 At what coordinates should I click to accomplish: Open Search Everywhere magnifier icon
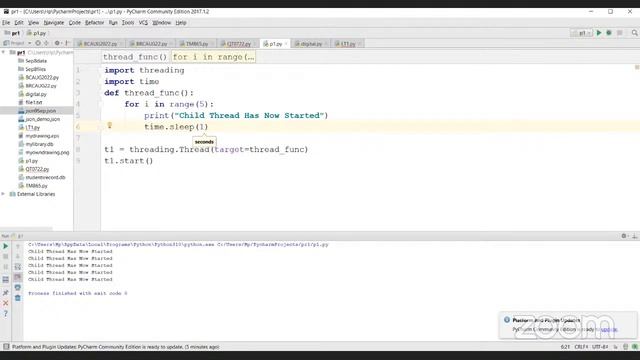coord(634,33)
